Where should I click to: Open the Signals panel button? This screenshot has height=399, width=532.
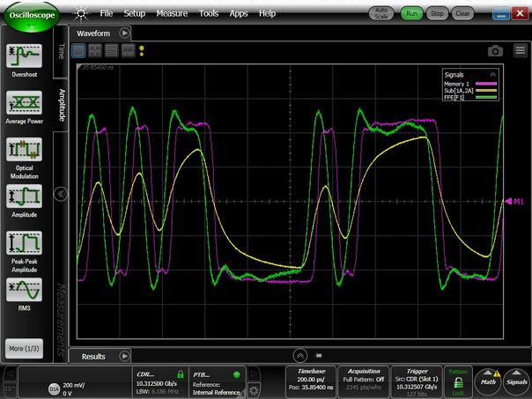coord(517,382)
